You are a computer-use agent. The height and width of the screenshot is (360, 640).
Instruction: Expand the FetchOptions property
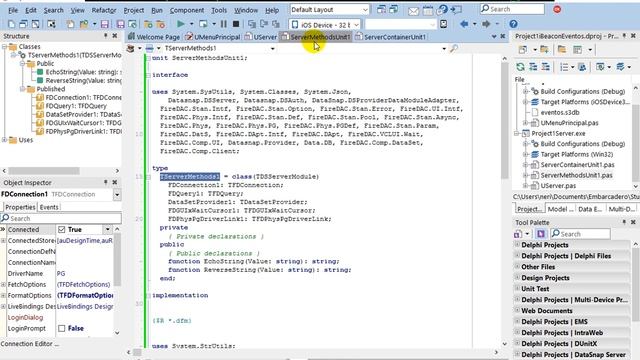3,284
